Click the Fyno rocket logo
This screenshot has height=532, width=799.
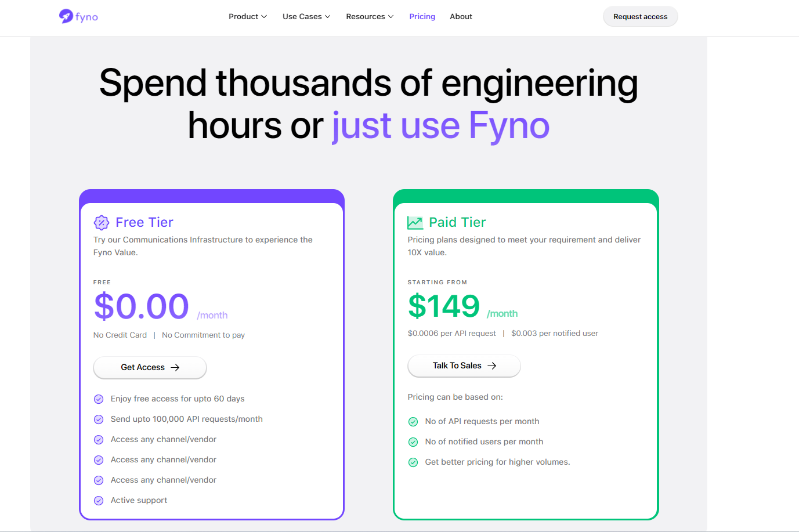point(66,16)
